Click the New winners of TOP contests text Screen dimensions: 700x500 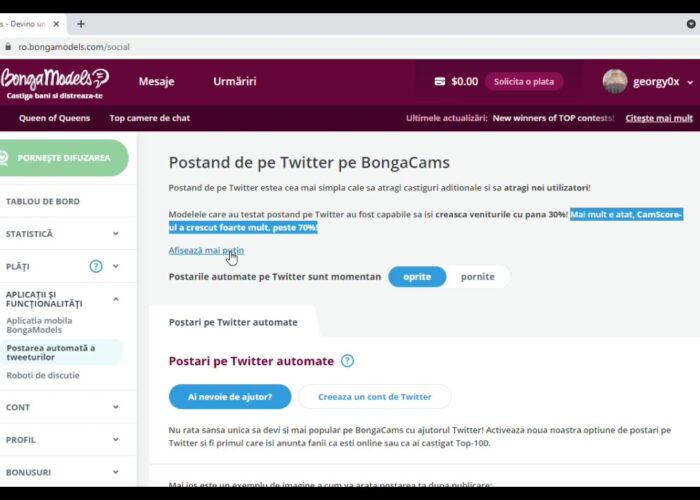tap(554, 118)
